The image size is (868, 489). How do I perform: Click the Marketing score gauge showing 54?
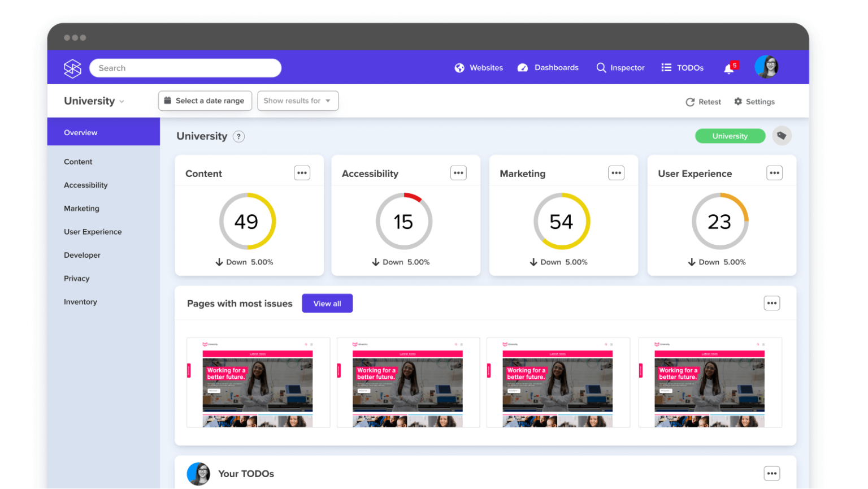click(x=562, y=222)
